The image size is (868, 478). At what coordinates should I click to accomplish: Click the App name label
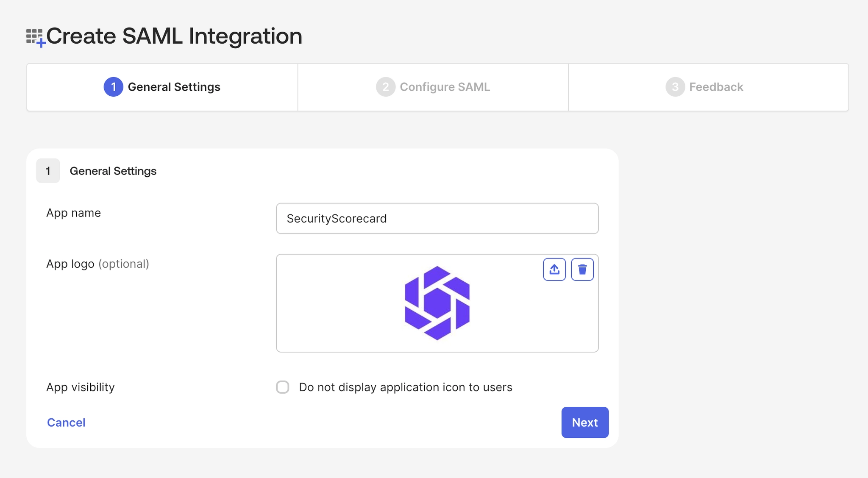73,213
